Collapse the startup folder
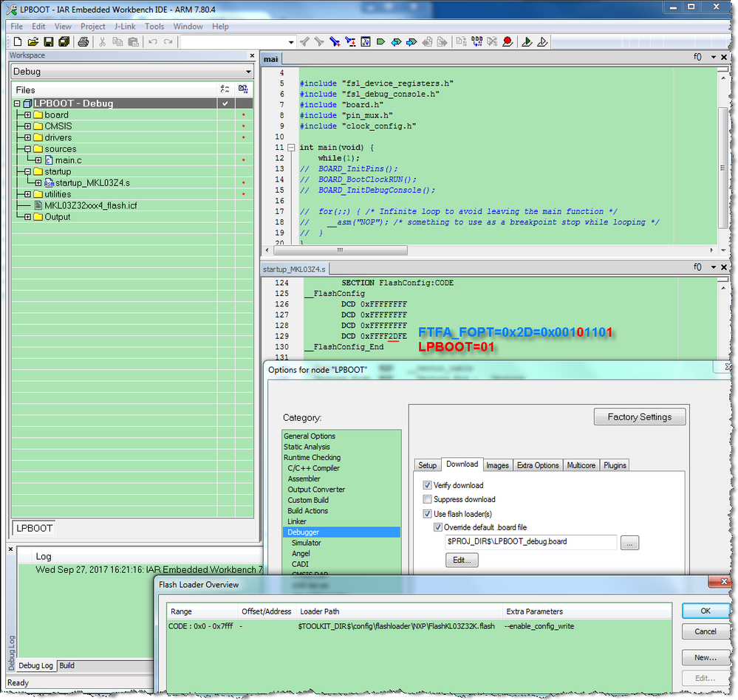Screen dimensions: 738x700 click(27, 172)
